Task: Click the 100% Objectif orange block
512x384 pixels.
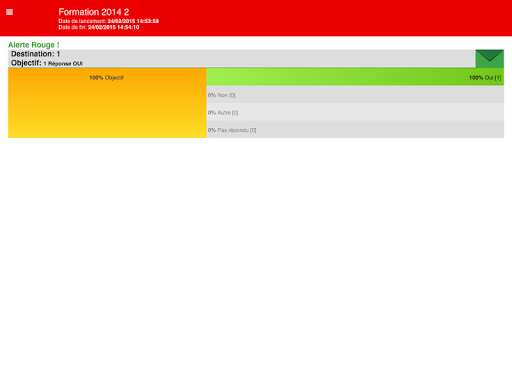Action: click(x=107, y=103)
